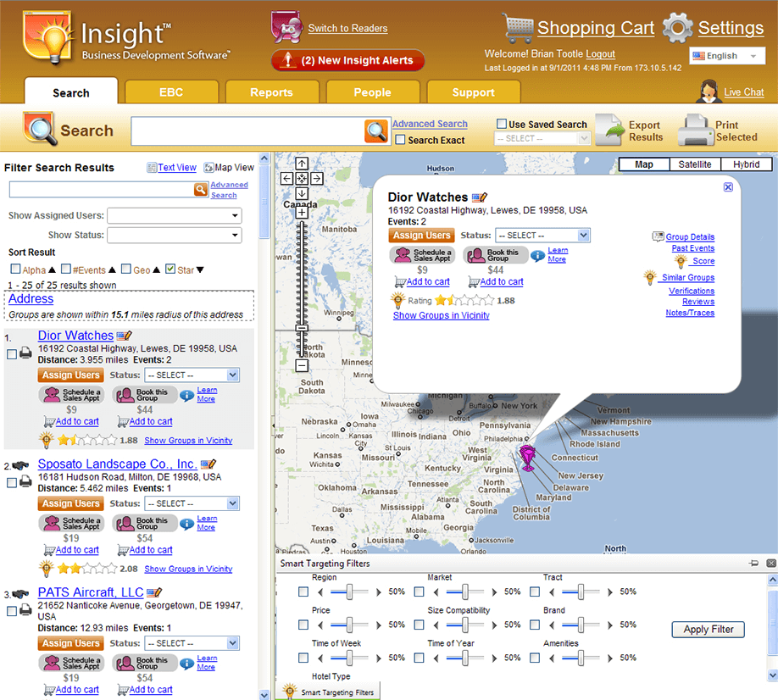Click the Export Results icon
The height and width of the screenshot is (700, 778).
[609, 130]
